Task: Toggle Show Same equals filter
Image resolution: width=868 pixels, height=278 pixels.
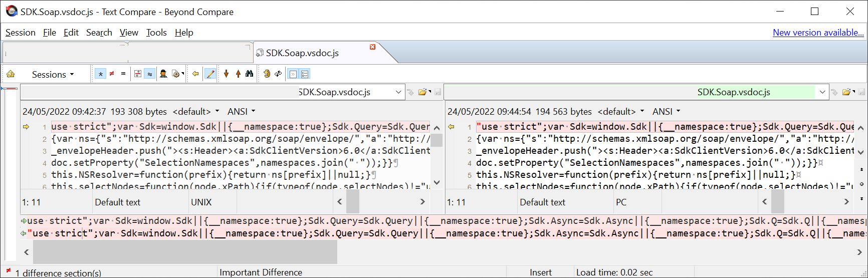Action: pyautogui.click(x=123, y=74)
